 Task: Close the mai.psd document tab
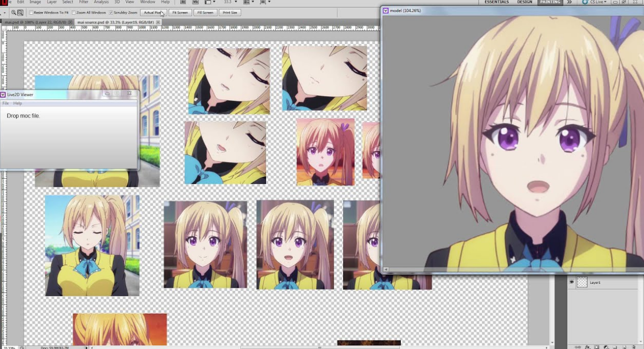point(70,22)
